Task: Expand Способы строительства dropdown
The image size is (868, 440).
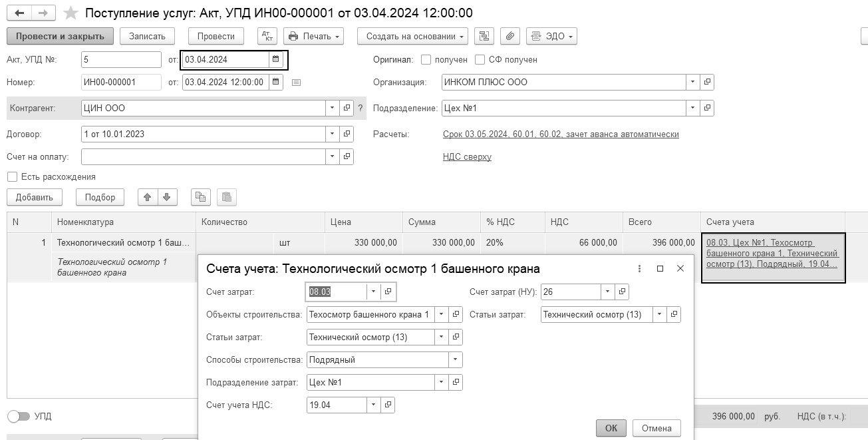Action: 456,359
